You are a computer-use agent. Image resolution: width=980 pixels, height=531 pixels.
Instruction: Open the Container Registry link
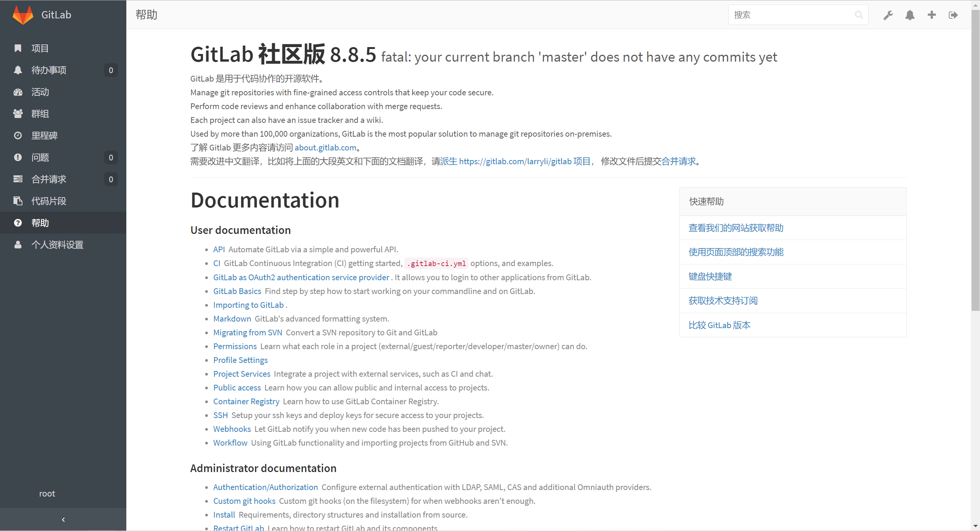click(246, 402)
